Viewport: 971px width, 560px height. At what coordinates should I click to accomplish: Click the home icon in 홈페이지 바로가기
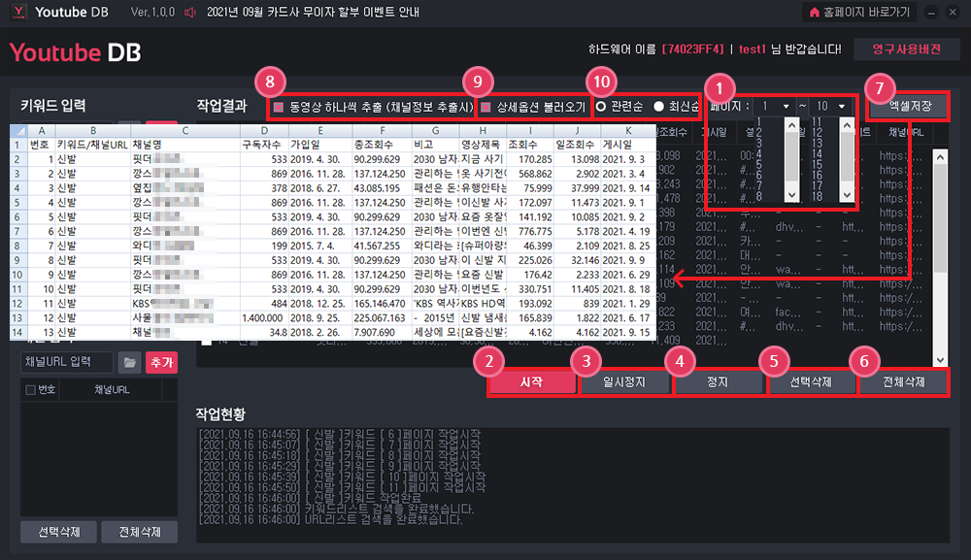click(815, 13)
